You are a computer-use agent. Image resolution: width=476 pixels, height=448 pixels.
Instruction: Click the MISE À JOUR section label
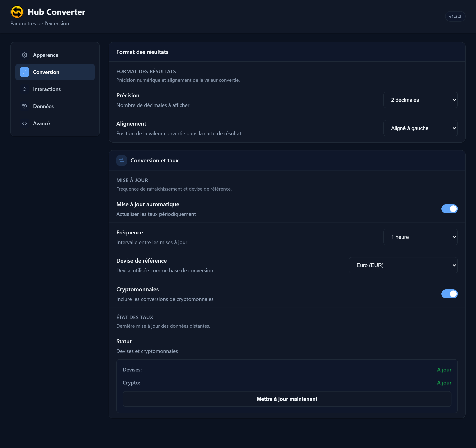(132, 180)
